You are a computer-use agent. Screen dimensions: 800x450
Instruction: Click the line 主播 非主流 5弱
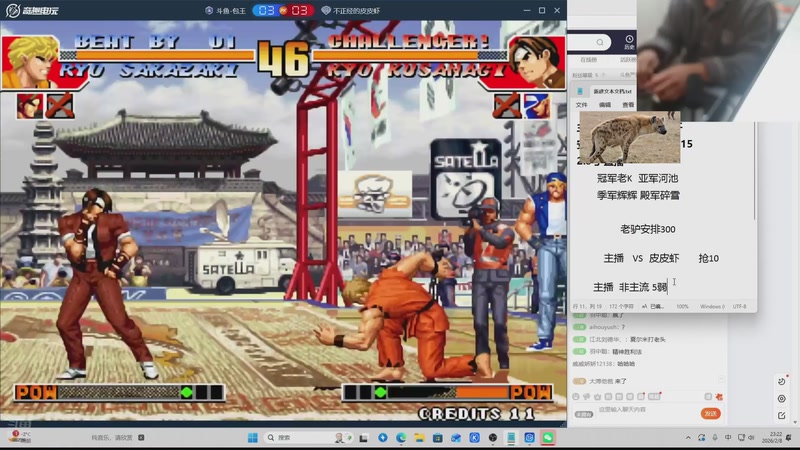click(x=630, y=287)
